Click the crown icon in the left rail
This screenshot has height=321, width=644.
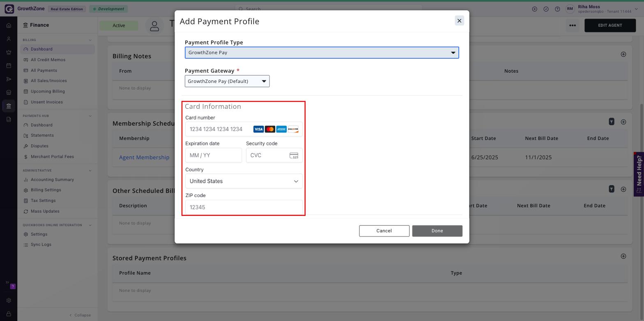9,52
